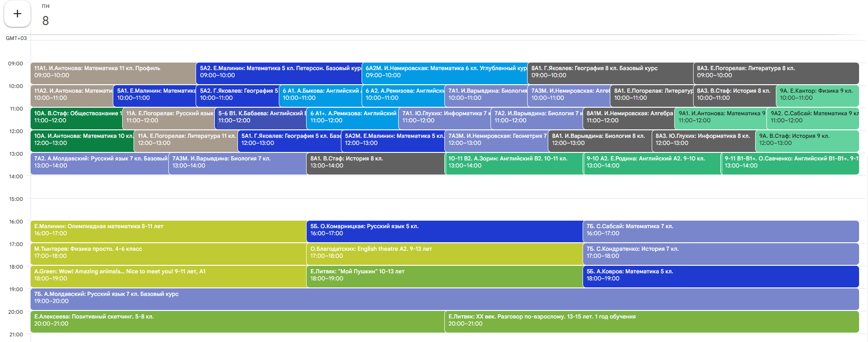Select Благодатских English theatre A2 event
Screen dimensions: 868x342
click(x=444, y=253)
